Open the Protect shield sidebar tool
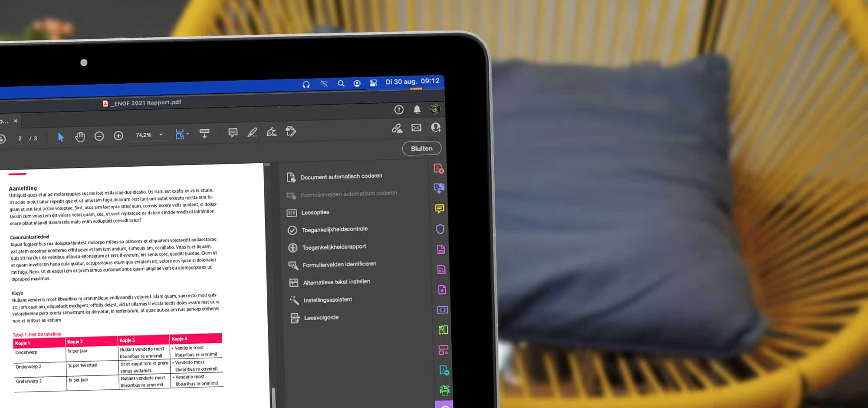Screen dimensions: 868x408 [440, 229]
